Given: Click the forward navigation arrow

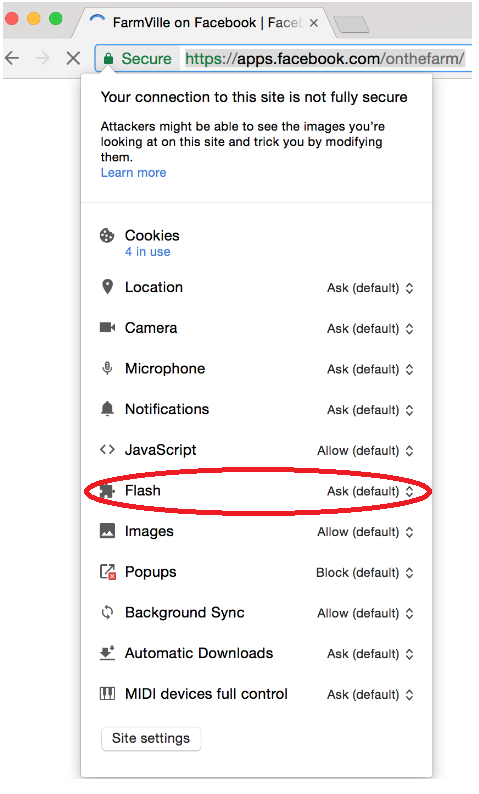Looking at the screenshot, I should [43, 58].
